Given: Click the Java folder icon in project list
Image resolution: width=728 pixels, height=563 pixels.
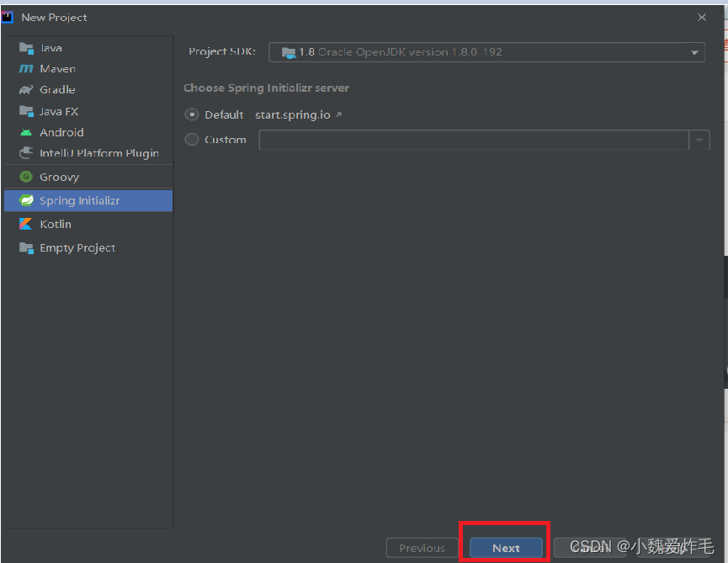Looking at the screenshot, I should click(26, 48).
